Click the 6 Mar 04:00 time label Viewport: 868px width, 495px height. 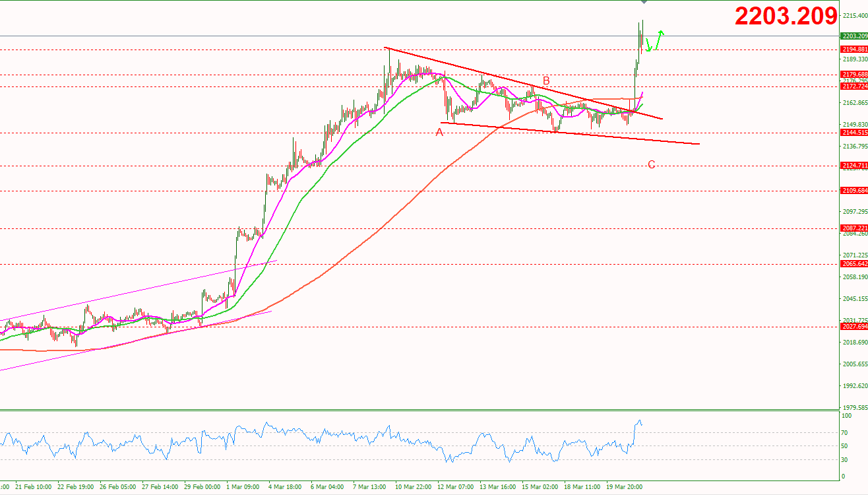tap(327, 487)
